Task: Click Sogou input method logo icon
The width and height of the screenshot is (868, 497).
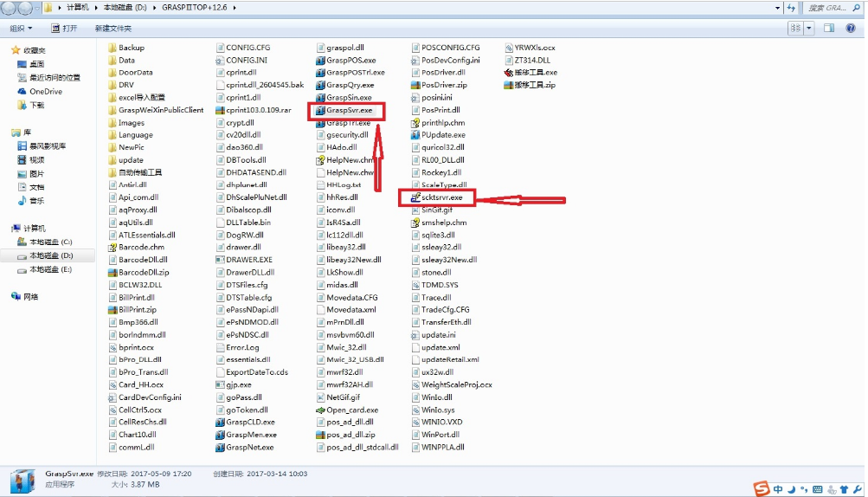Action: tap(762, 488)
